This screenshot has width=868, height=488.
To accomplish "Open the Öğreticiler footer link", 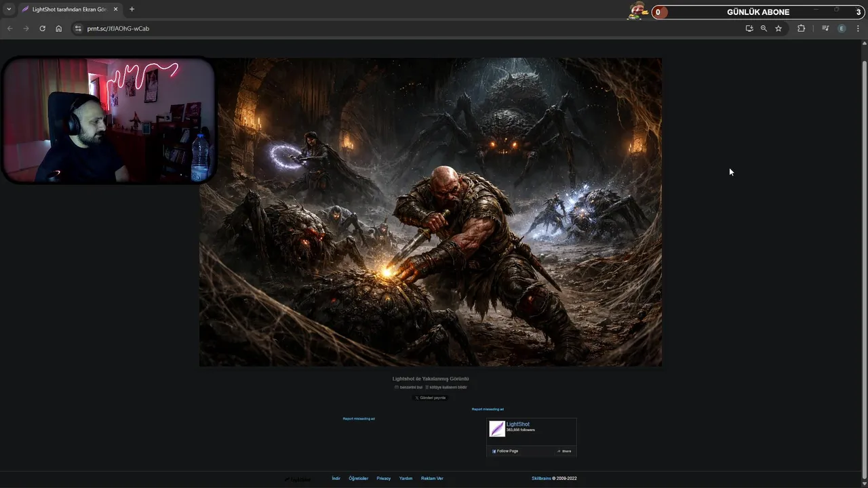I will [x=358, y=479].
